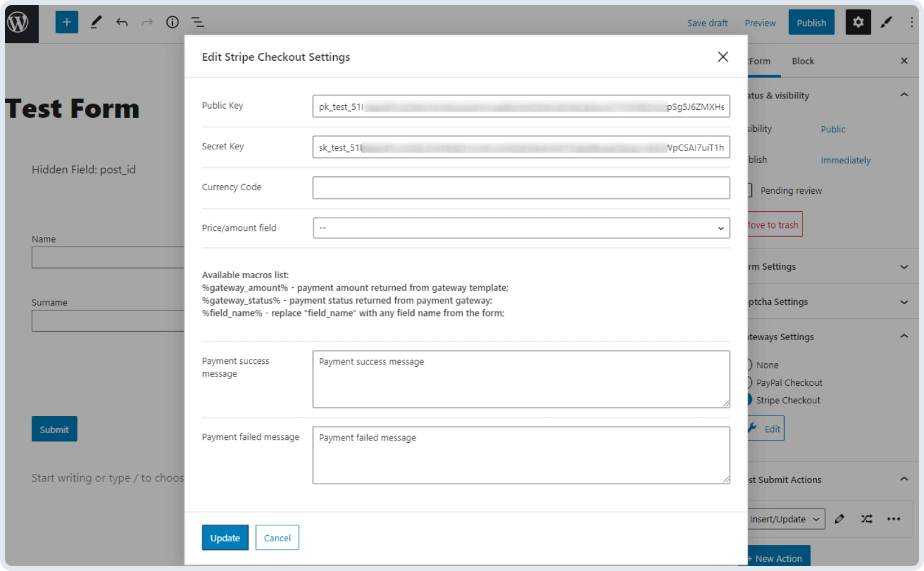The height and width of the screenshot is (571, 924).
Task: Click the undo arrow in the top toolbar
Action: coord(122,22)
